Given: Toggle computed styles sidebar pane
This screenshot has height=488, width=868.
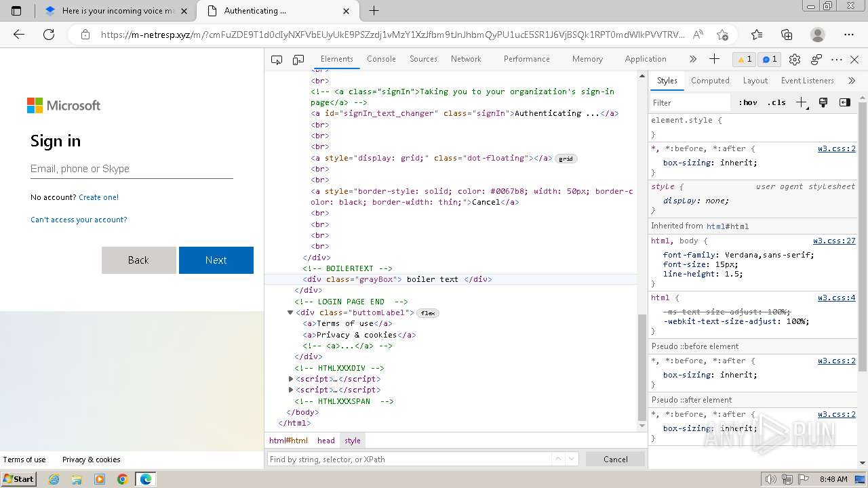Looking at the screenshot, I should click(844, 102).
